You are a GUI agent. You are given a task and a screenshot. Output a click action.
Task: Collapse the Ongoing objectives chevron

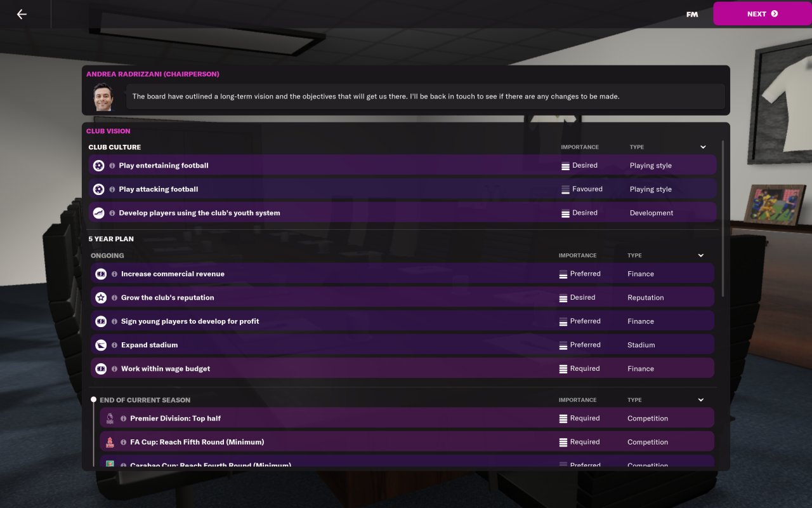[701, 256]
